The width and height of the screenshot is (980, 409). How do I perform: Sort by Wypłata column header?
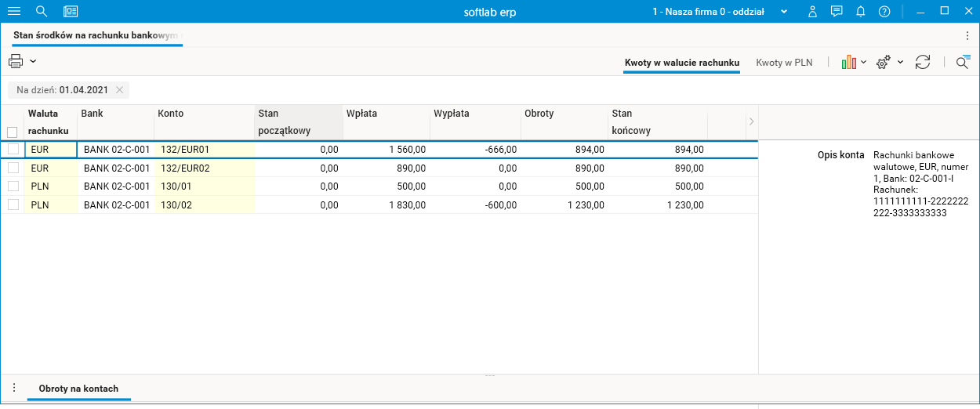click(x=475, y=121)
